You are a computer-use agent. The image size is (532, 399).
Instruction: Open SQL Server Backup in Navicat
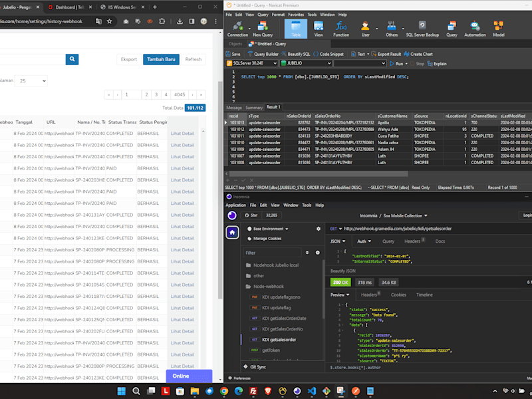pos(422,29)
